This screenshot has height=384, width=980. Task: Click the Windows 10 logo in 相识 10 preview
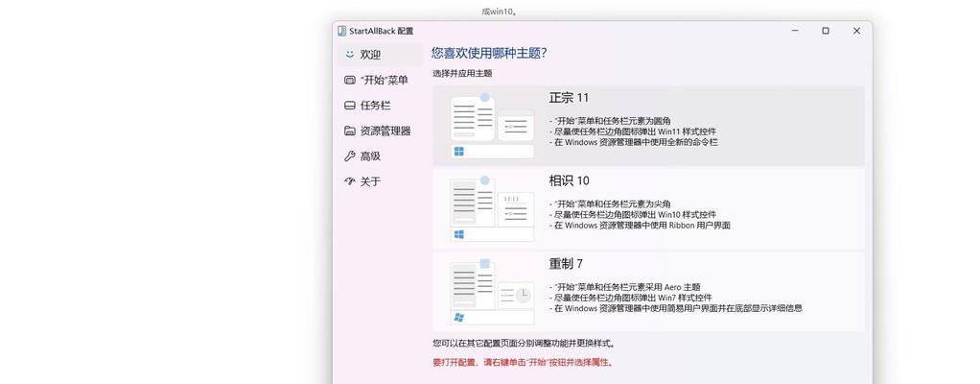458,234
